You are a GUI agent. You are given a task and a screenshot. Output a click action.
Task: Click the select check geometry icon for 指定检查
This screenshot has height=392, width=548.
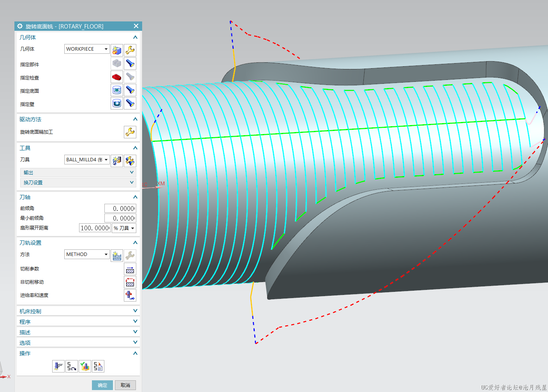click(x=117, y=77)
